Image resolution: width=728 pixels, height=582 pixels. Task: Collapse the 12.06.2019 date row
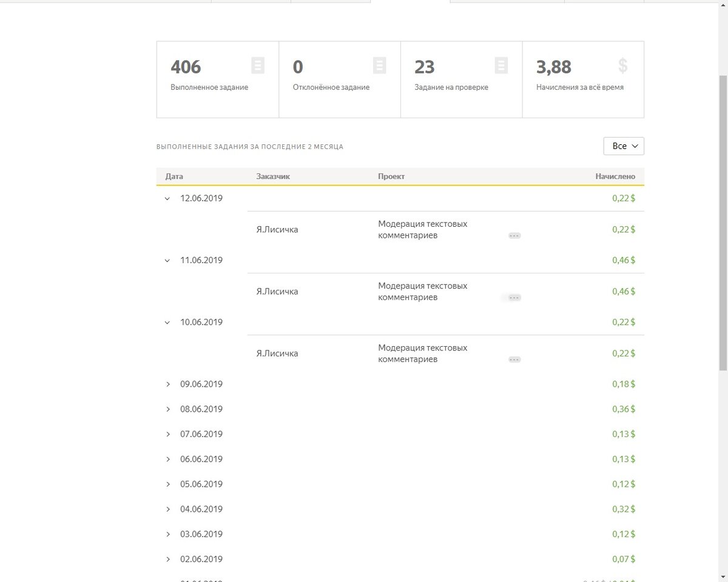point(167,198)
